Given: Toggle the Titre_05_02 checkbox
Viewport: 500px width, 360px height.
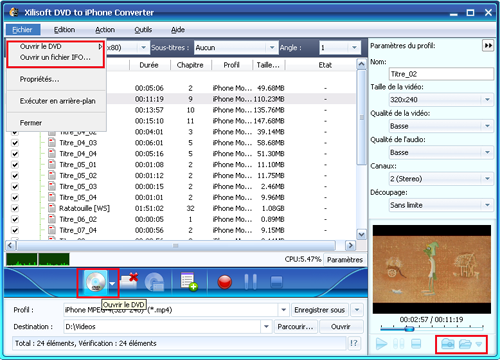Looking at the screenshot, I should click(15, 176).
